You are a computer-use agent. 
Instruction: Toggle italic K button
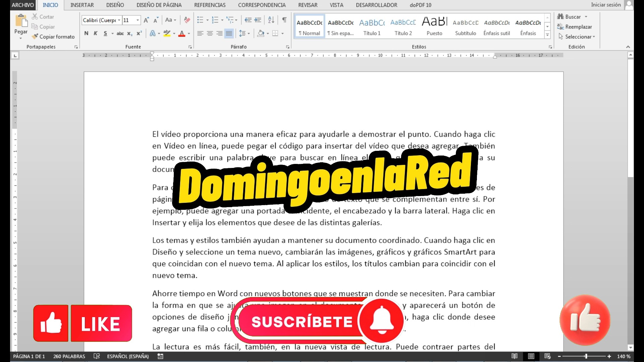point(96,33)
